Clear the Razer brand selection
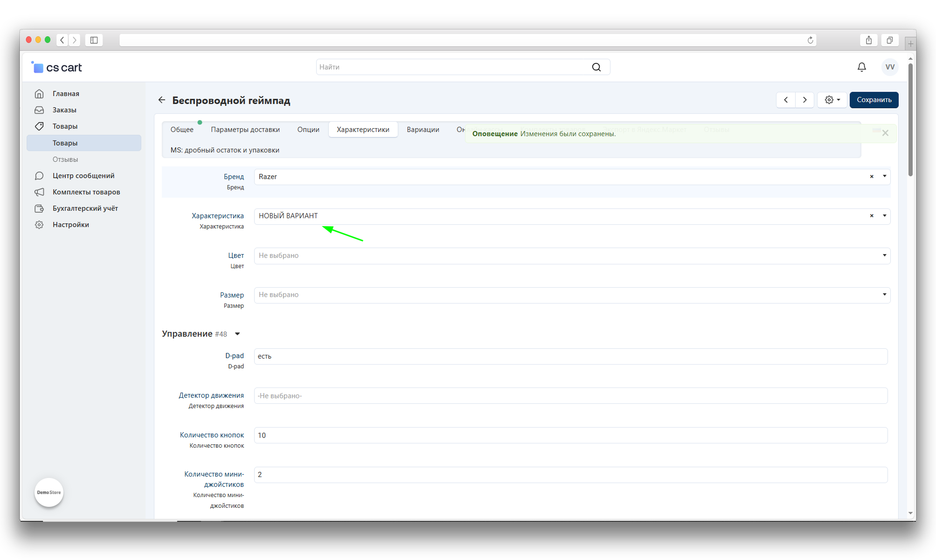 (871, 177)
